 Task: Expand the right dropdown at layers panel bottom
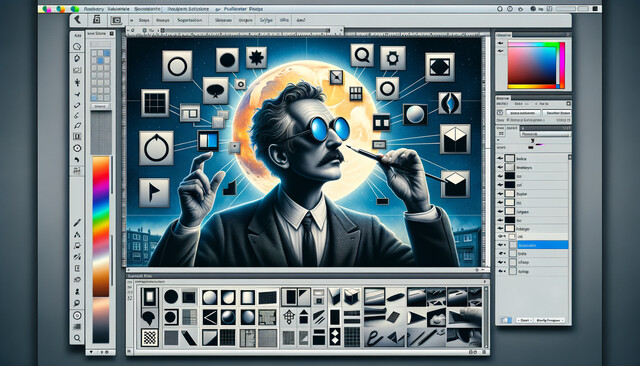pos(549,320)
